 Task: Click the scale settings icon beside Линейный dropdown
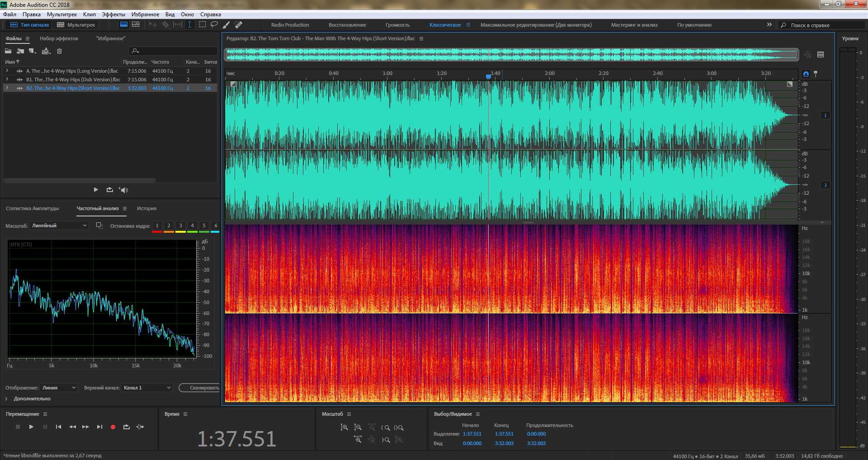click(99, 225)
